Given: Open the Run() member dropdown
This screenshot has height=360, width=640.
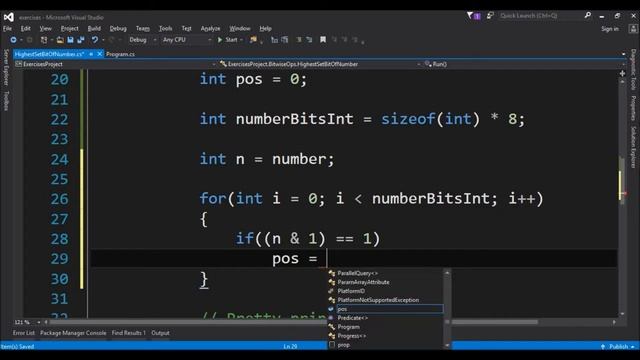Looking at the screenshot, I should point(524,64).
